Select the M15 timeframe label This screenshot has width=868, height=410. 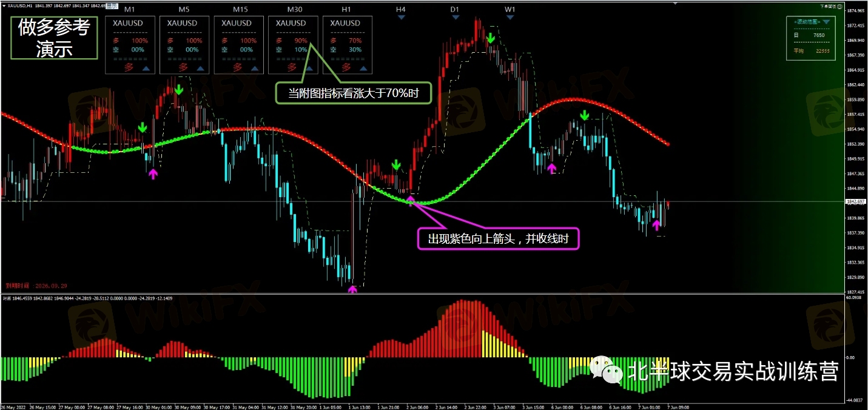(238, 10)
